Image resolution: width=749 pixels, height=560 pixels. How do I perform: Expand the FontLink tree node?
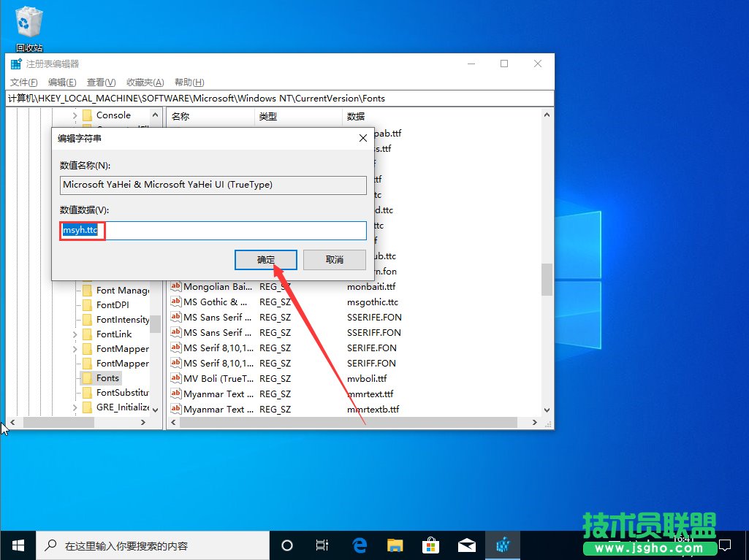pos(77,334)
